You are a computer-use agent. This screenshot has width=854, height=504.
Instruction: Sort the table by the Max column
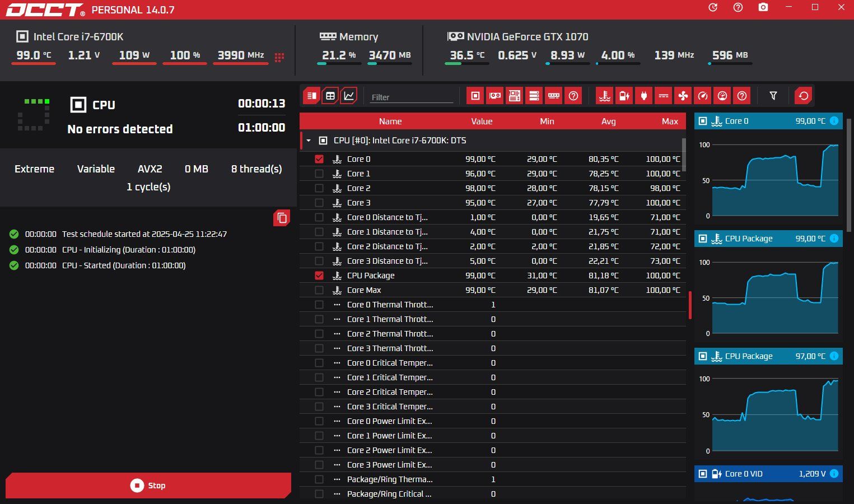(x=670, y=121)
